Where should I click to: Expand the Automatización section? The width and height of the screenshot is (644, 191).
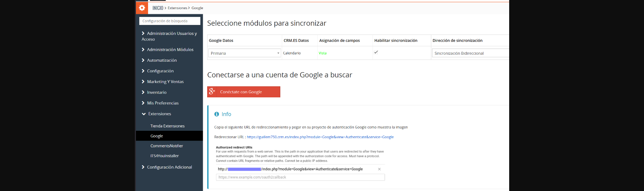(159, 60)
